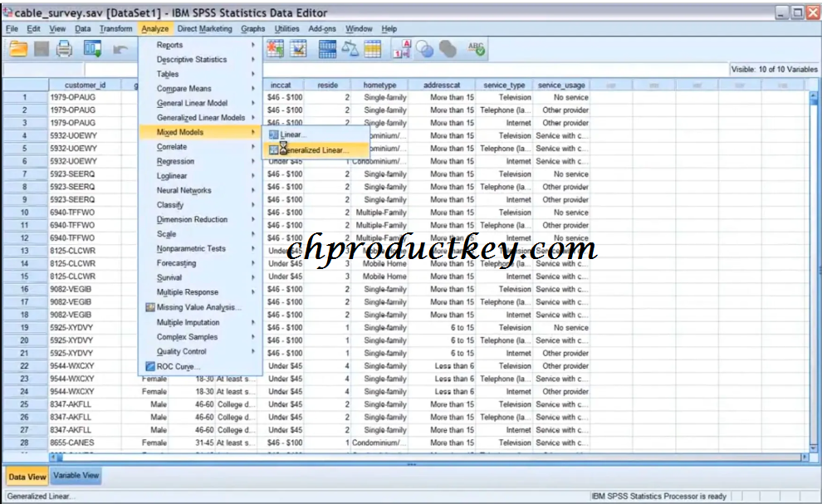Click hometype cell 'Mobile Home' in row 15

(x=380, y=276)
